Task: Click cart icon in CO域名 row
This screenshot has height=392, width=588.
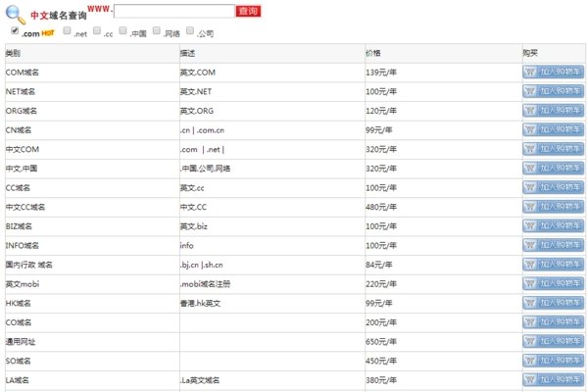Action: point(530,321)
